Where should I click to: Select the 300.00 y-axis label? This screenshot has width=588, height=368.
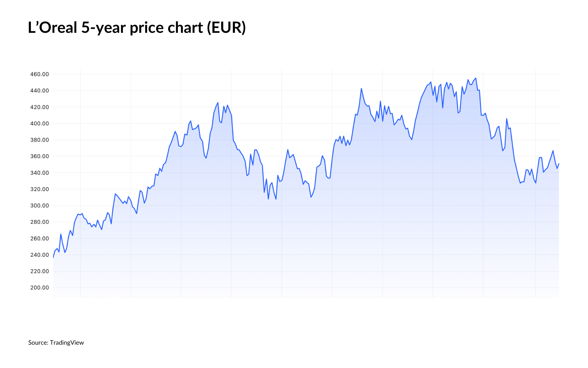coord(40,205)
